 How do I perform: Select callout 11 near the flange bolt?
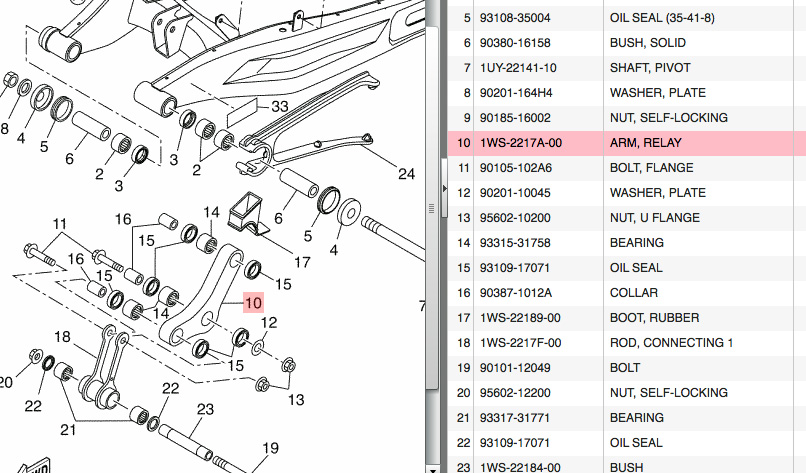coord(60,223)
